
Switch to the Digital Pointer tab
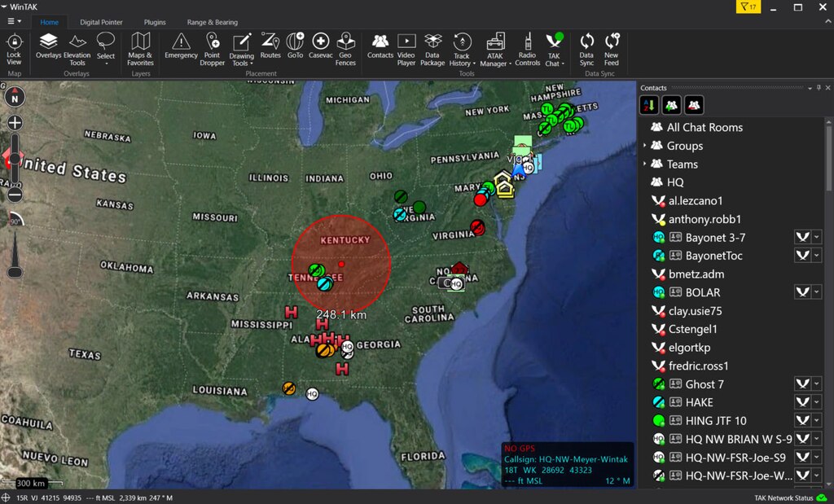coord(101,22)
